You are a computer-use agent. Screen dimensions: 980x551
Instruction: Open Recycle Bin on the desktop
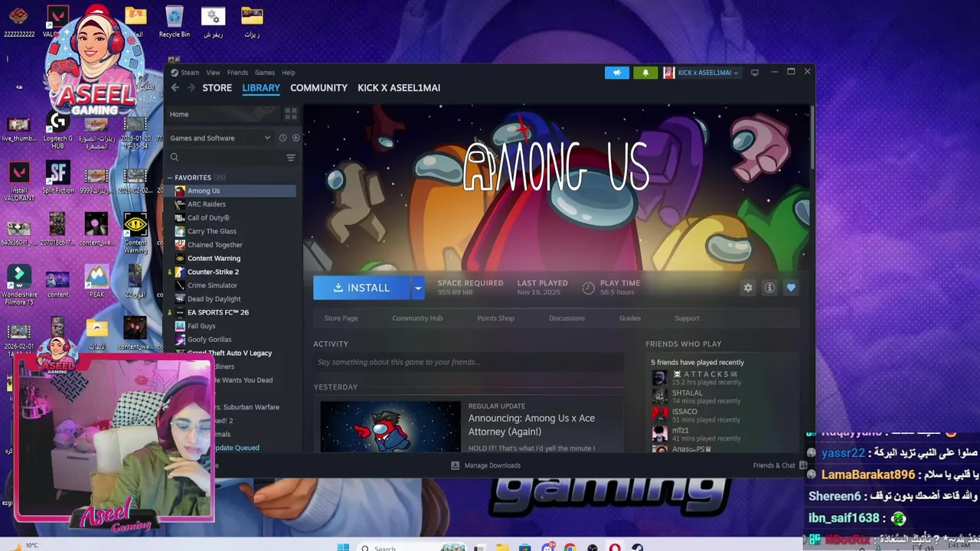(x=175, y=22)
